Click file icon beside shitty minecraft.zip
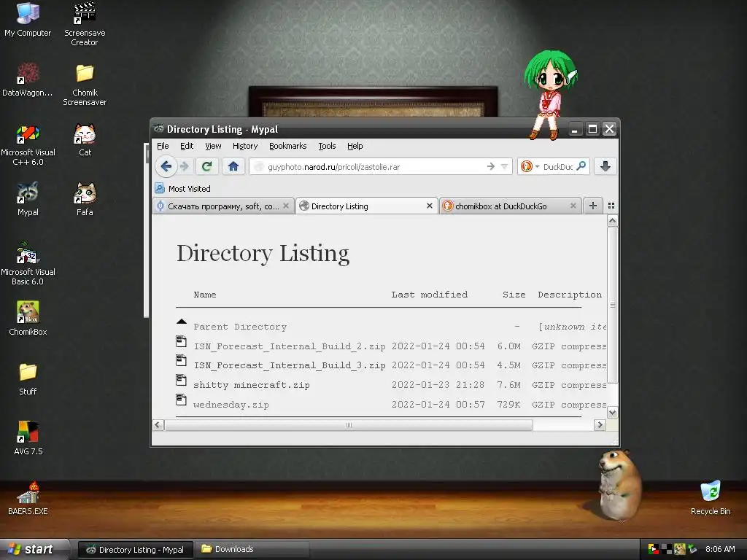The height and width of the screenshot is (560, 747). (181, 381)
